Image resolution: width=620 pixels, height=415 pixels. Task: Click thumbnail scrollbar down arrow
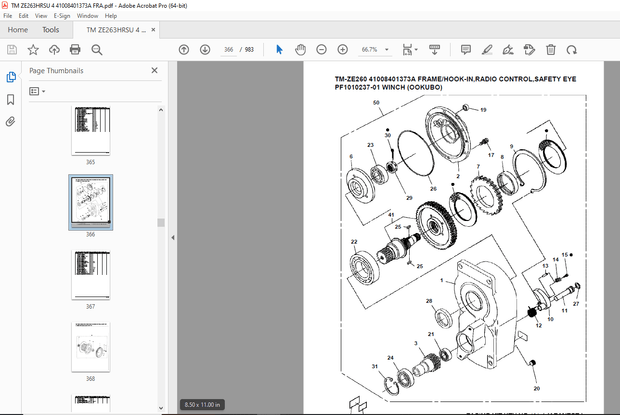pyautogui.click(x=161, y=408)
